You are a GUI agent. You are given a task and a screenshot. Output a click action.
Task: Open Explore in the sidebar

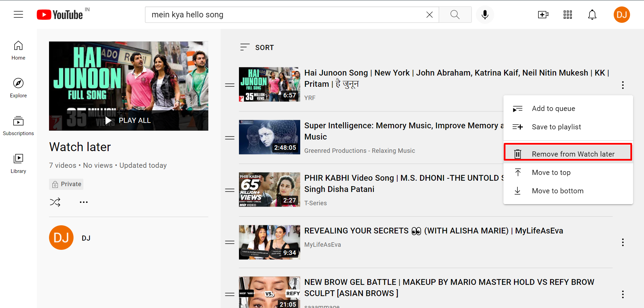coord(18,88)
